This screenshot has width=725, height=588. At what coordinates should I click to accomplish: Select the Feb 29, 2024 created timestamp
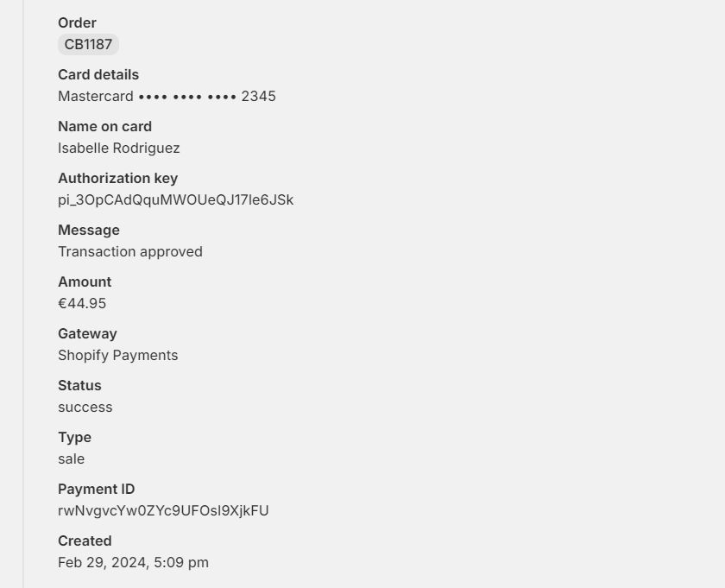(133, 563)
